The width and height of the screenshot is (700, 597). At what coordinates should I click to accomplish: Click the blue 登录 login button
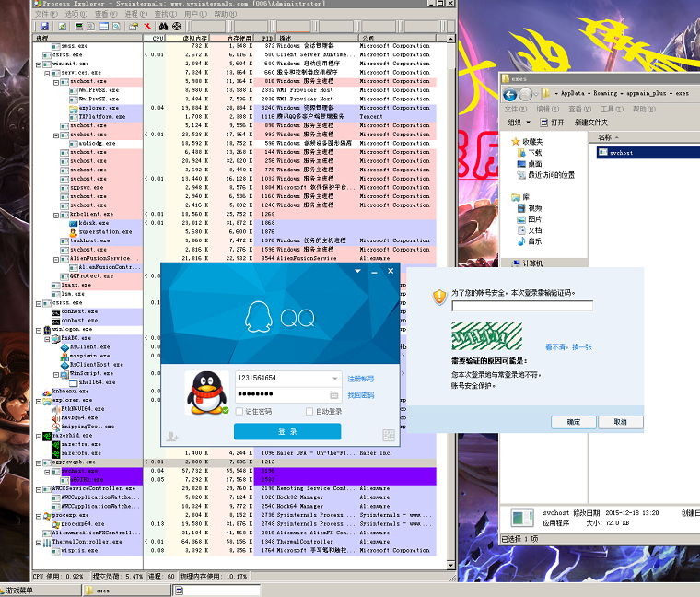pyautogui.click(x=287, y=432)
